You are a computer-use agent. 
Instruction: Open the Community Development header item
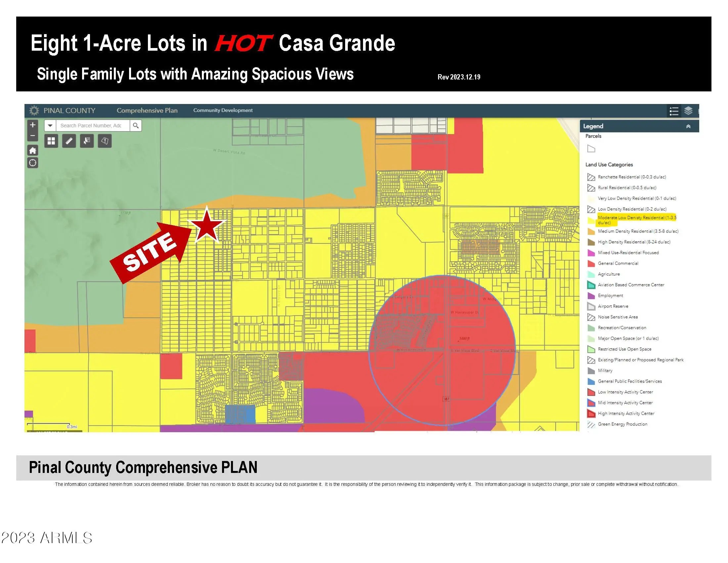223,110
